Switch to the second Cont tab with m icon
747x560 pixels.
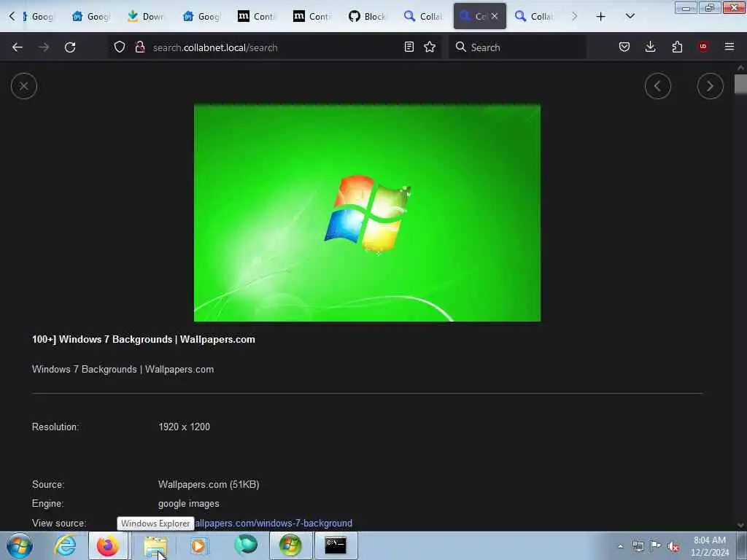[312, 17]
